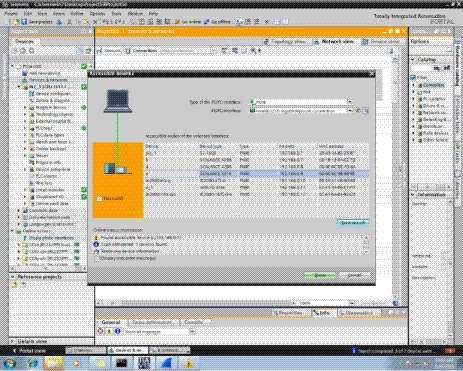
Task: Toggle Display only error messages checkbox
Action: (x=97, y=258)
